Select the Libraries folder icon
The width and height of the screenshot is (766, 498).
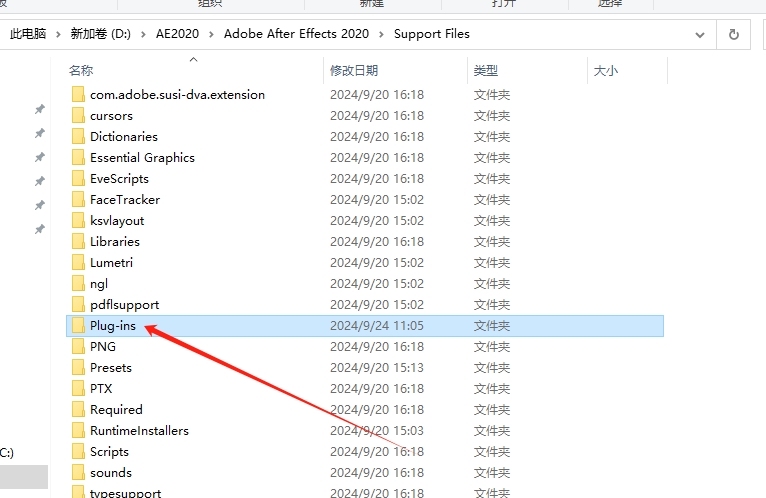click(x=78, y=241)
